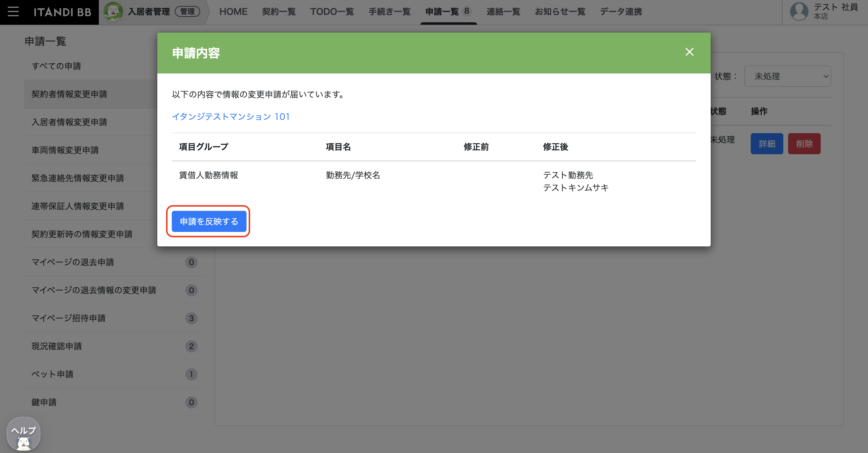The image size is (868, 453).
Task: Click the count badge 0 for 鍵申請
Action: point(191,402)
